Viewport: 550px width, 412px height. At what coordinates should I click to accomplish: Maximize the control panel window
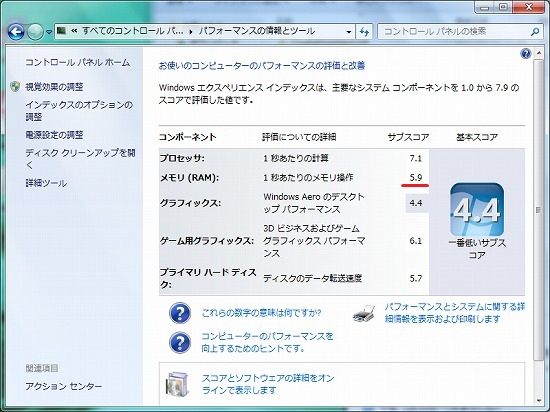(504, 7)
